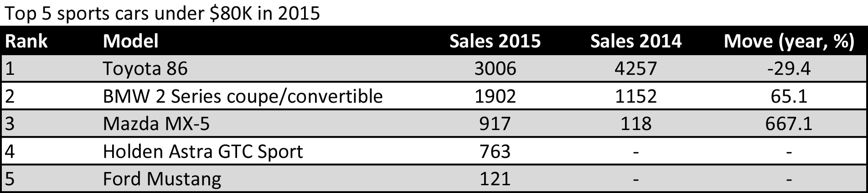Screen dimensions: 868x193
Task: Click the 1902 sales figure
Action: point(495,96)
